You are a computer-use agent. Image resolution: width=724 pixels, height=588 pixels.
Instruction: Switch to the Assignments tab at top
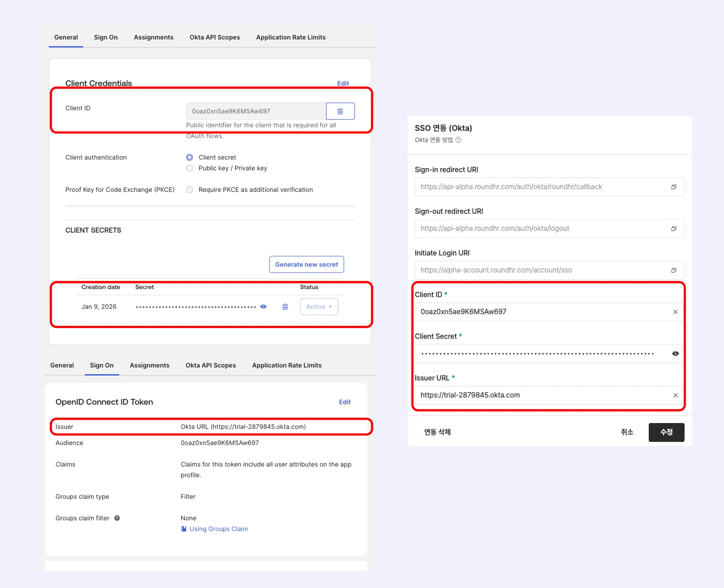pyautogui.click(x=153, y=37)
